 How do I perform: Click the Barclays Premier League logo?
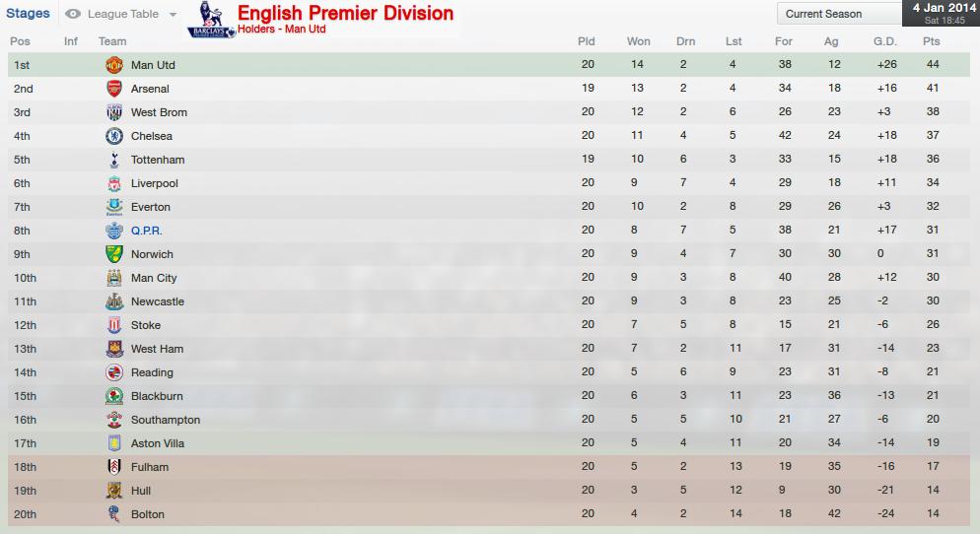[210, 20]
